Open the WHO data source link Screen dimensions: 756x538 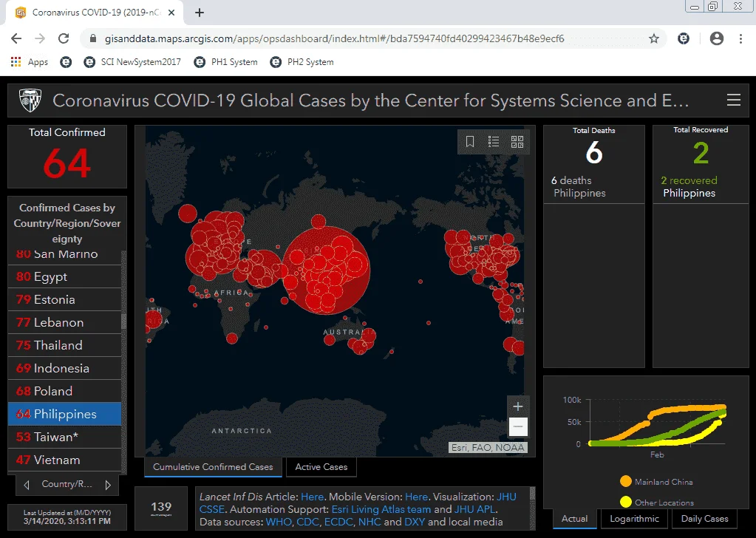279,522
